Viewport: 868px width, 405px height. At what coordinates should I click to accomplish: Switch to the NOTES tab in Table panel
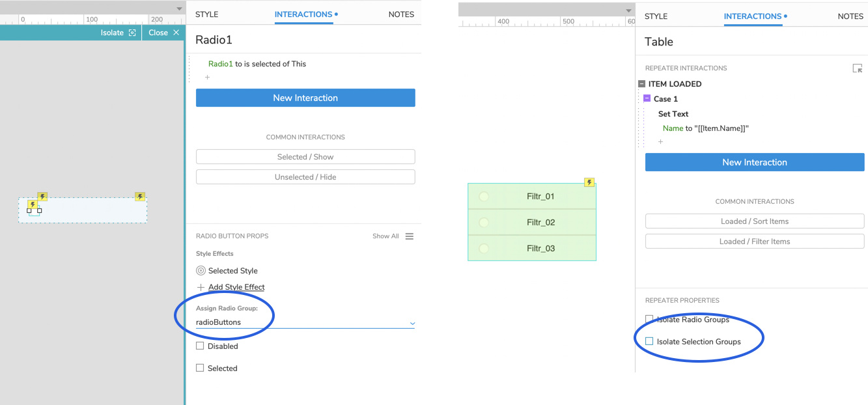pyautogui.click(x=850, y=16)
